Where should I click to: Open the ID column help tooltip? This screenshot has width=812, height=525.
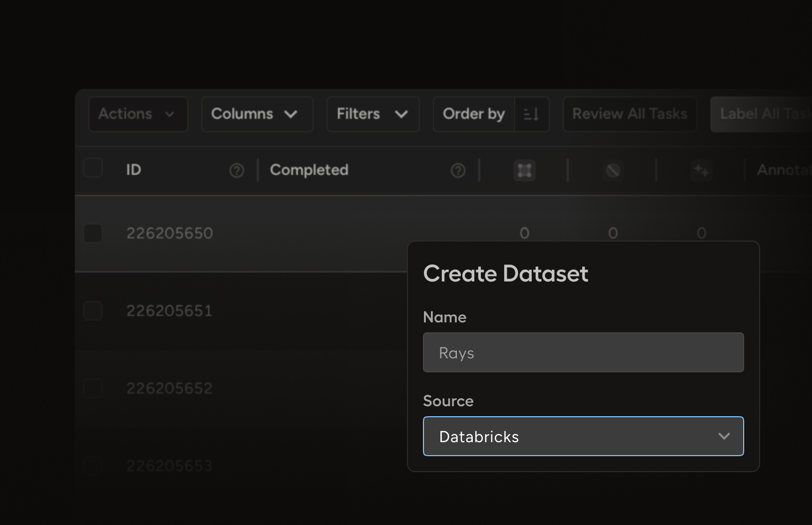coord(237,170)
